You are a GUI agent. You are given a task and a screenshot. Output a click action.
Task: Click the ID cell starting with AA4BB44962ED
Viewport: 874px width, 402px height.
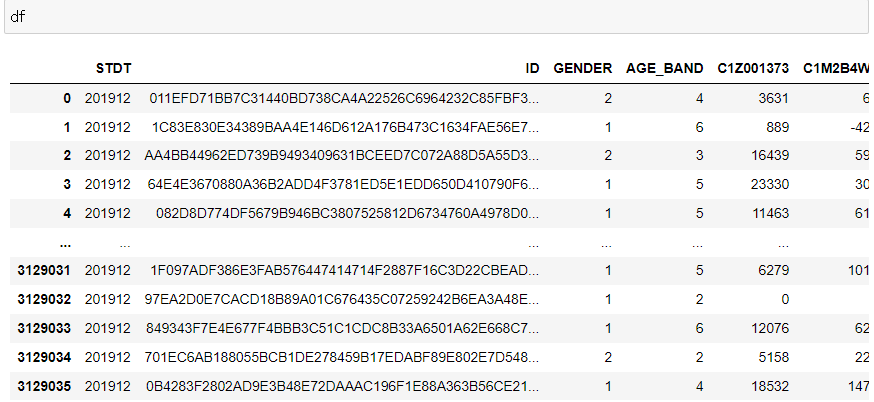[342, 156]
